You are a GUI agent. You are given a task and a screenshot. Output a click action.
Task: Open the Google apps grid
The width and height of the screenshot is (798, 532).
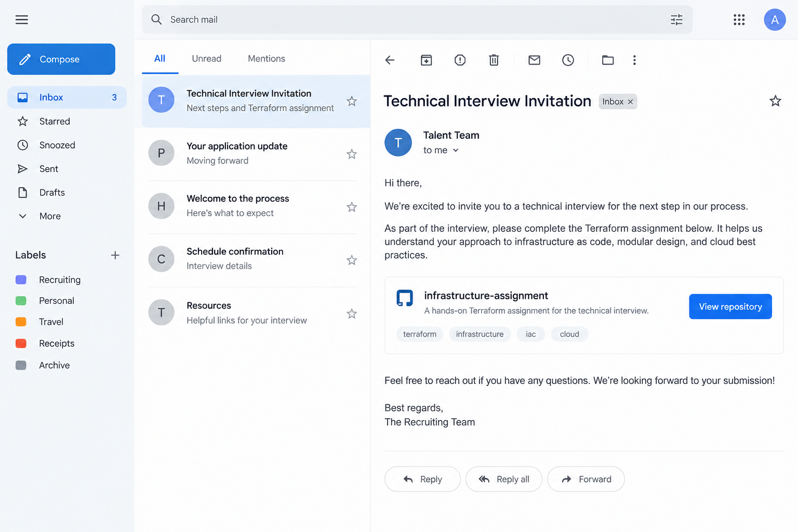pyautogui.click(x=739, y=20)
